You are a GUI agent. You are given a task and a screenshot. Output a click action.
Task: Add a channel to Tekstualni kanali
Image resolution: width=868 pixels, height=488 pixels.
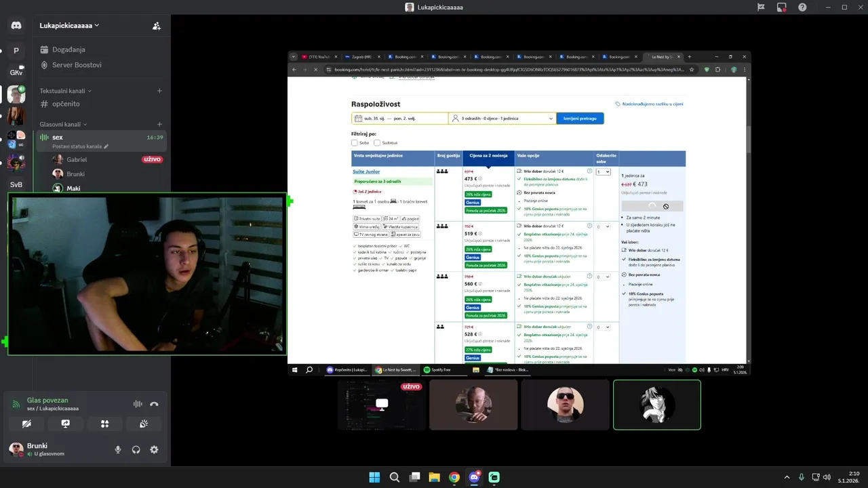tap(159, 91)
